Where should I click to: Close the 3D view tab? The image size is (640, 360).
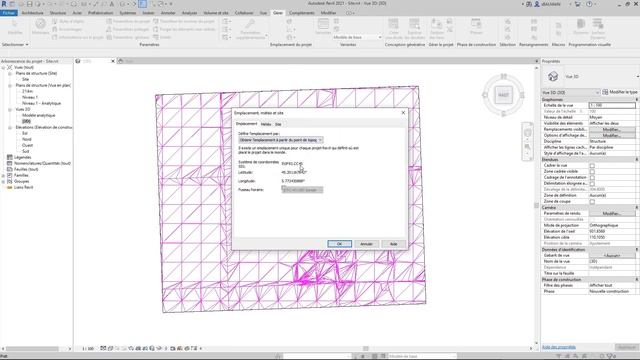click(x=113, y=61)
